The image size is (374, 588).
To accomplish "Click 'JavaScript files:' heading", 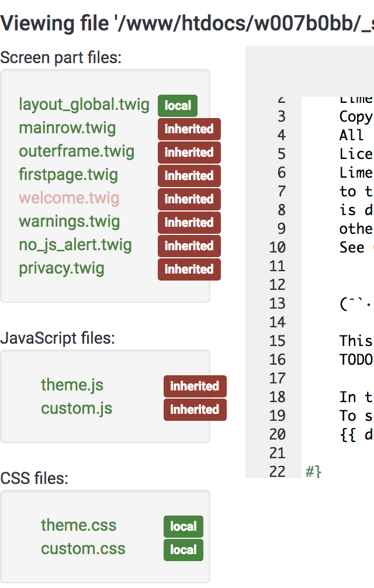I will pos(57,338).
